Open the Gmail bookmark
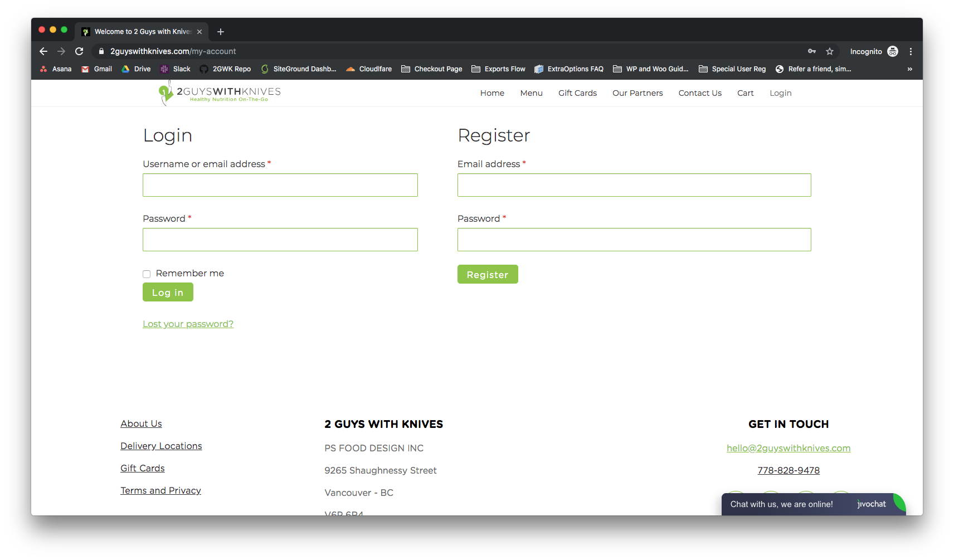The height and width of the screenshot is (560, 954). [97, 69]
